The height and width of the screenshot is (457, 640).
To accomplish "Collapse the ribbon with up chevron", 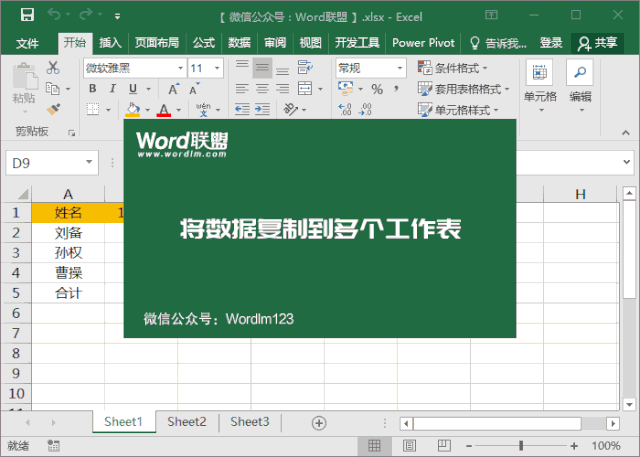I will [625, 133].
